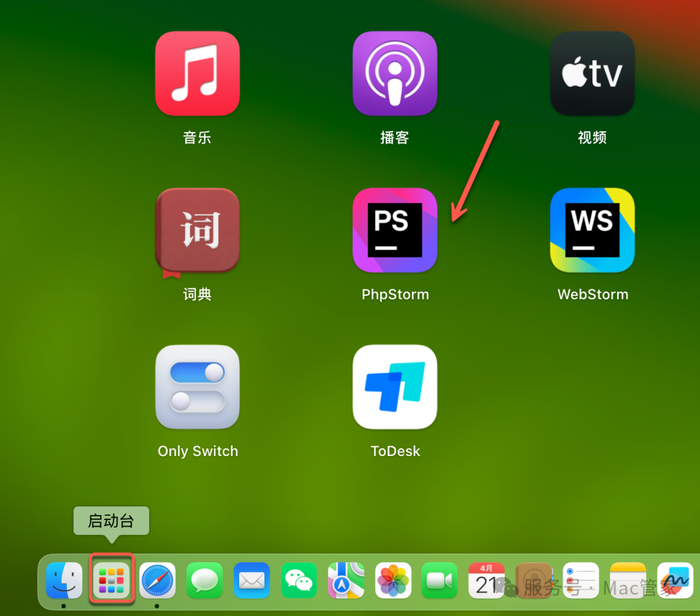Viewport: 700px width, 616px height.
Task: Open the Photos app
Action: [x=393, y=581]
